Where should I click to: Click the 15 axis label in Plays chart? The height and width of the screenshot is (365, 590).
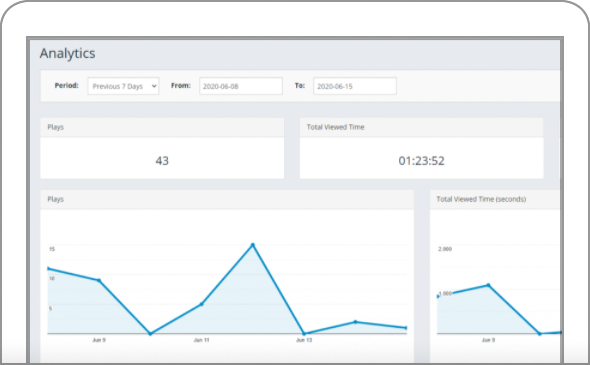[x=52, y=249]
